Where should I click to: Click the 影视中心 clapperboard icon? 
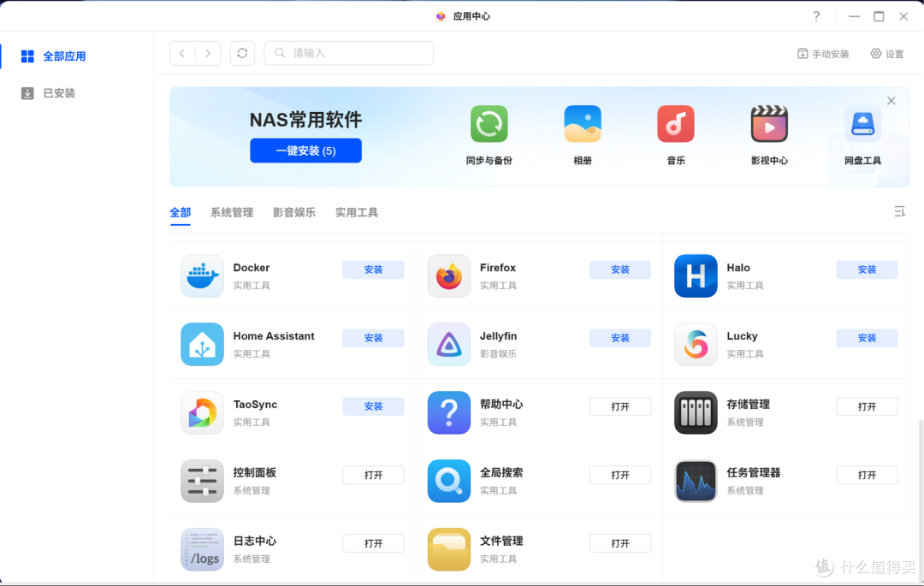pos(770,124)
